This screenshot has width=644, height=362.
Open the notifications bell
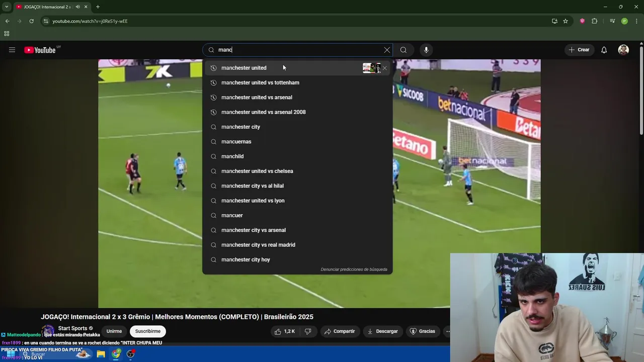click(604, 50)
